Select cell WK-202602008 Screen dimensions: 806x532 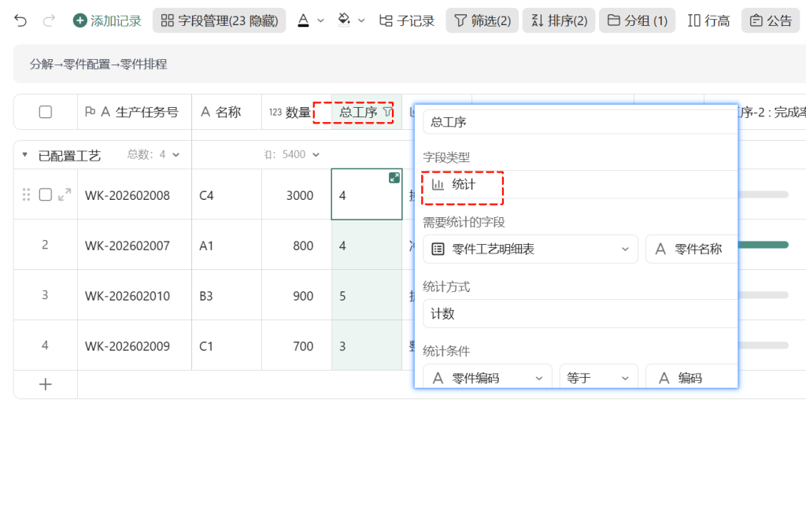click(135, 195)
